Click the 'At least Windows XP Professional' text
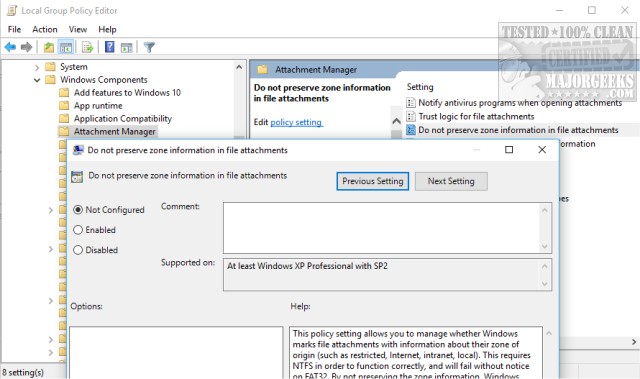The image size is (640, 379). tap(307, 266)
